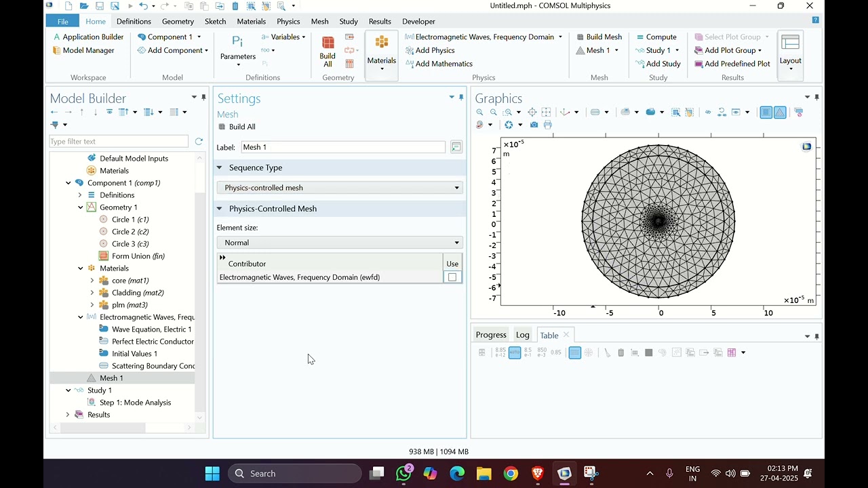Image resolution: width=868 pixels, height=488 pixels.
Task: Click the Label input field Mesh 1
Action: click(x=343, y=147)
